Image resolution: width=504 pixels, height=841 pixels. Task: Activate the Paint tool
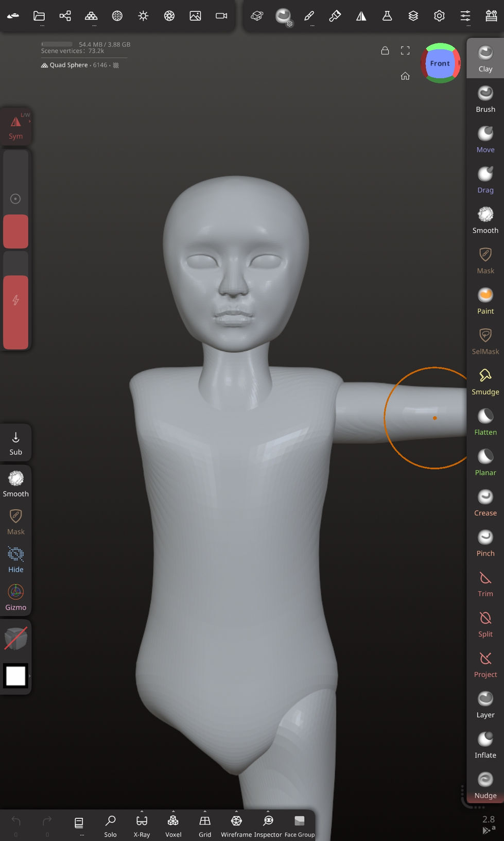pos(485,301)
